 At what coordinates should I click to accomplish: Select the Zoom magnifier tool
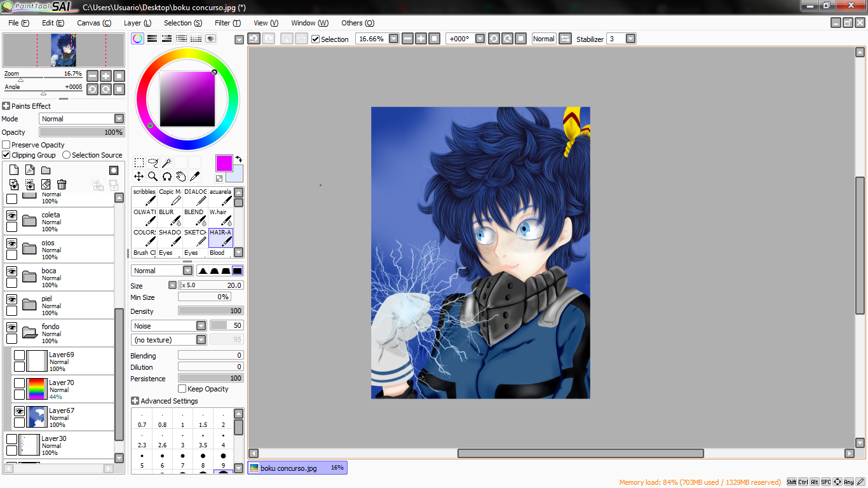[153, 177]
